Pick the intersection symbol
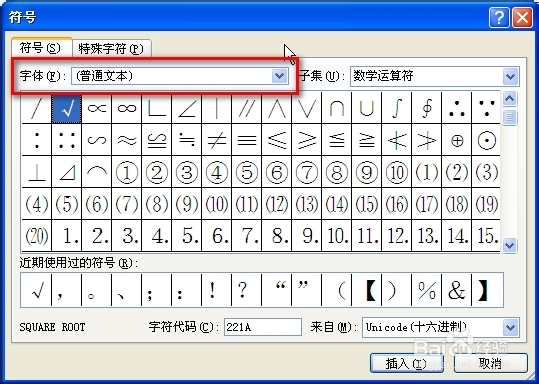The image size is (539, 384). [337, 109]
